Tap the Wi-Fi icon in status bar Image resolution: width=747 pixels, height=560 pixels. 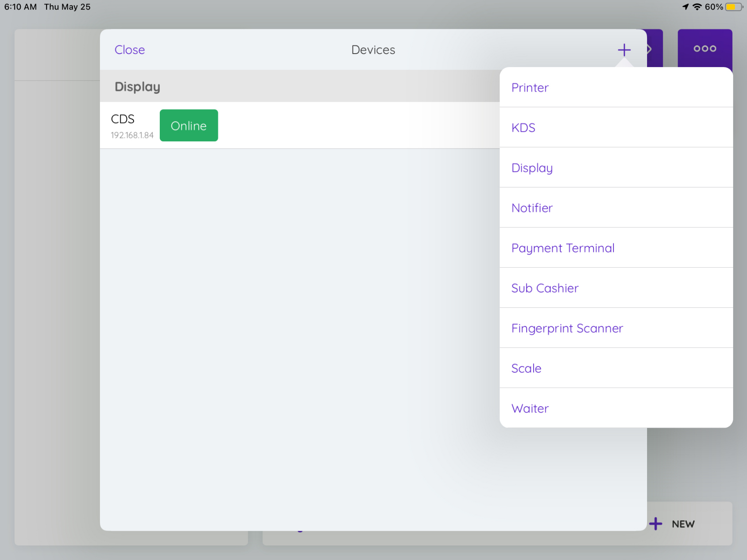pos(697,7)
